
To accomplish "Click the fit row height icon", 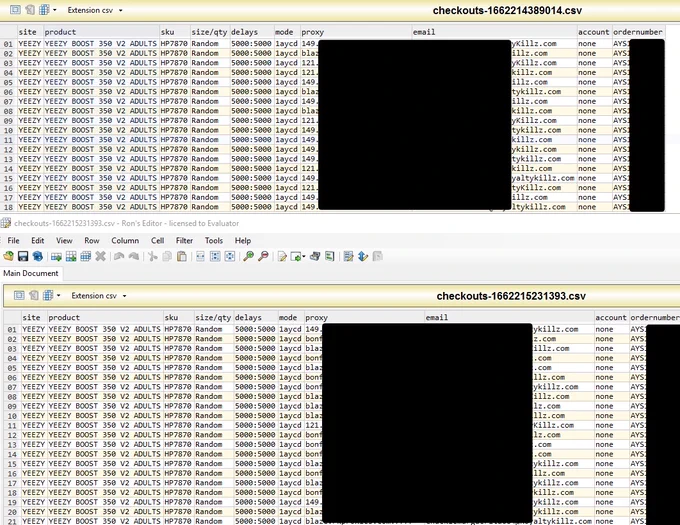I will 215,256.
